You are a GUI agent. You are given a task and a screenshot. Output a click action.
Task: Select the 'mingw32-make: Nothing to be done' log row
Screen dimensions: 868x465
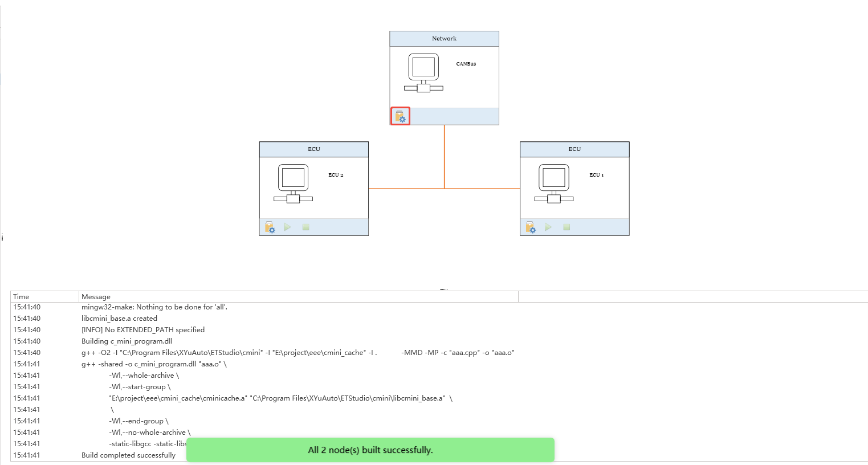[439, 307]
